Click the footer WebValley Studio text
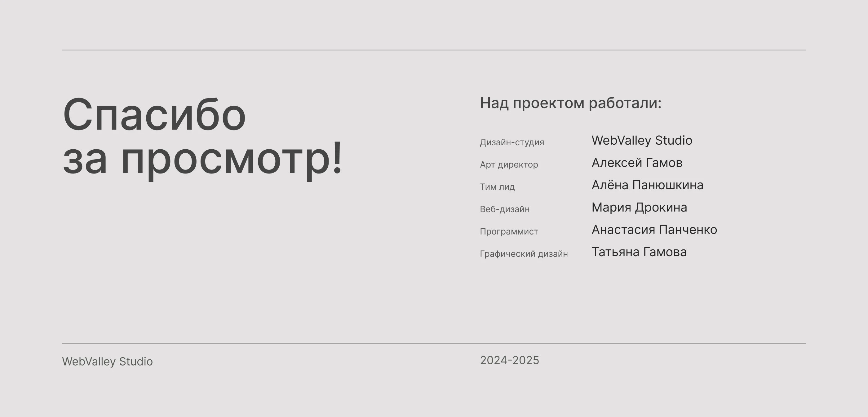Image resolution: width=868 pixels, height=417 pixels. coord(107,362)
